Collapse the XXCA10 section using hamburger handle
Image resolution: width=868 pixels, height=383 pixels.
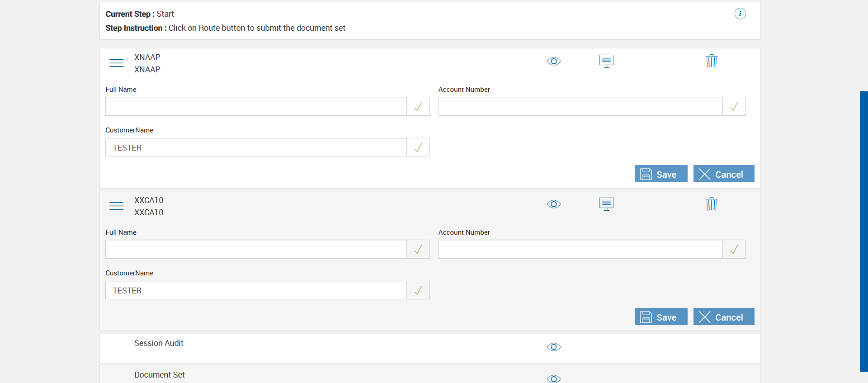pyautogui.click(x=117, y=206)
